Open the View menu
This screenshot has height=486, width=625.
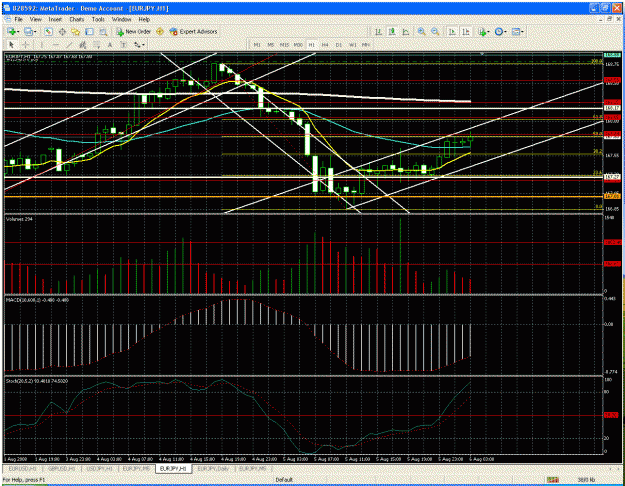[x=35, y=19]
